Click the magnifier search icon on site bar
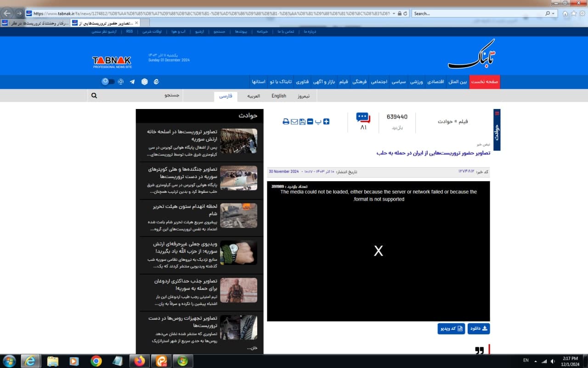Screen dimensions: 588x368 pyautogui.click(x=94, y=96)
